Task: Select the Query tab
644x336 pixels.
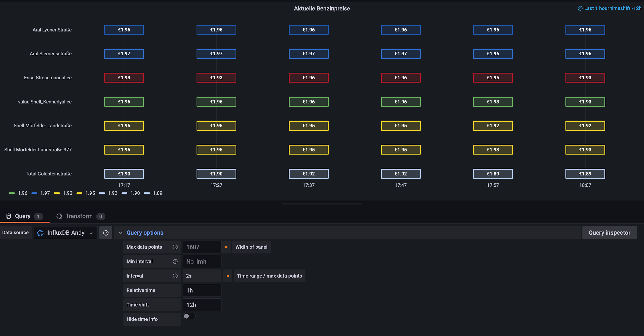Action: [x=23, y=216]
